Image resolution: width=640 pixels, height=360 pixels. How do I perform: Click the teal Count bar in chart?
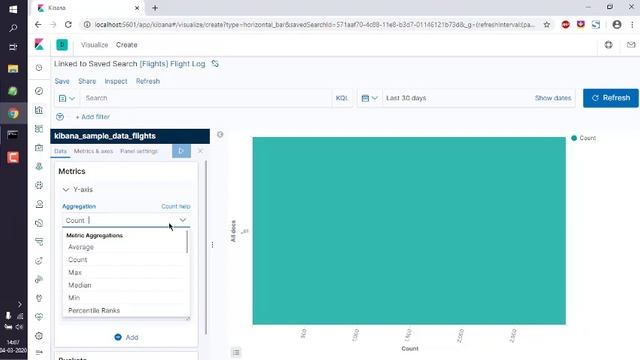coord(409,231)
